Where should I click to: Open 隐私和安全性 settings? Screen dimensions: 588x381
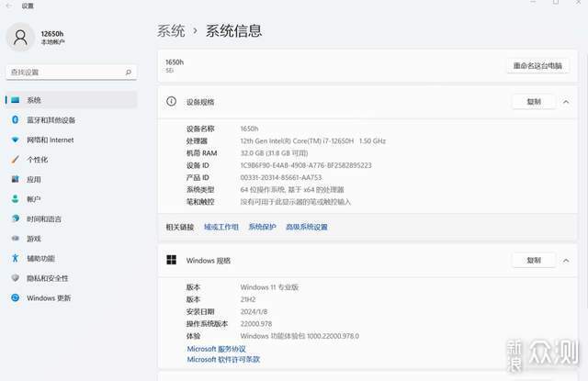coord(72,278)
